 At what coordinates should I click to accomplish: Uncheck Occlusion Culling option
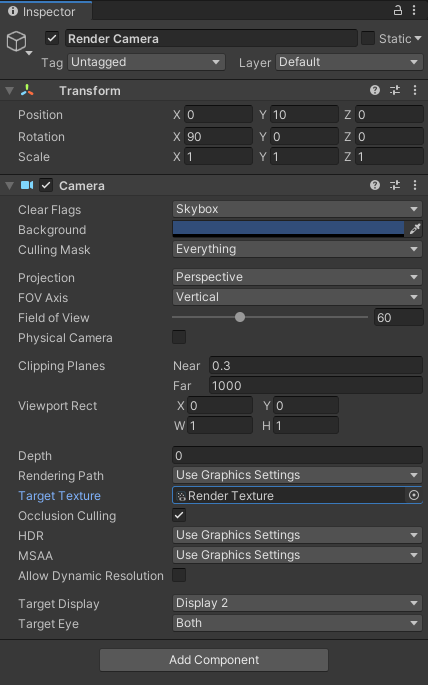coord(179,515)
